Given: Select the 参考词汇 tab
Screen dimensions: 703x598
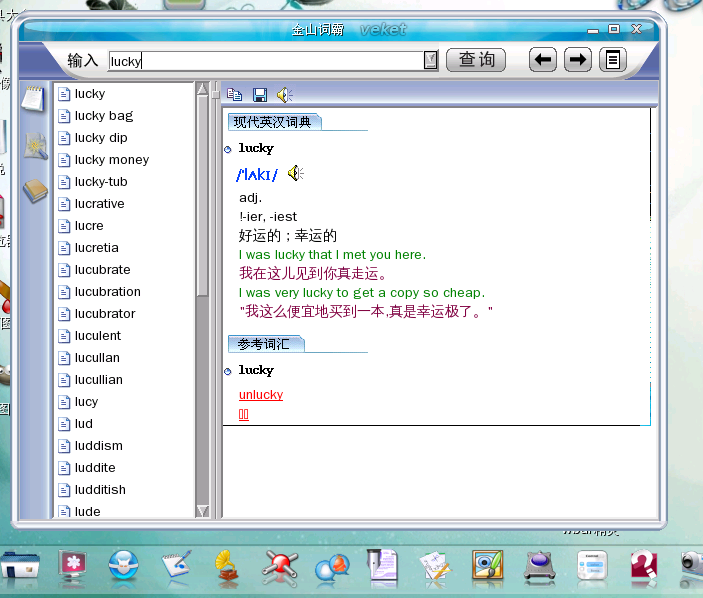Looking at the screenshot, I should click(265, 344).
